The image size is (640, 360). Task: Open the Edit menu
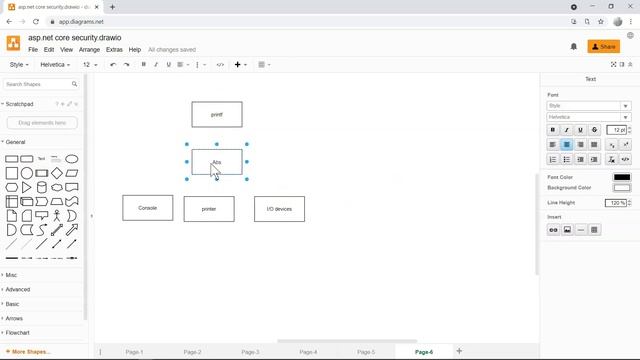49,49
